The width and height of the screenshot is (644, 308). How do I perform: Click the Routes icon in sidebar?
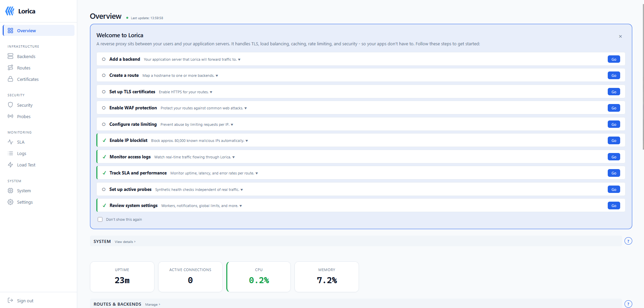[10, 68]
